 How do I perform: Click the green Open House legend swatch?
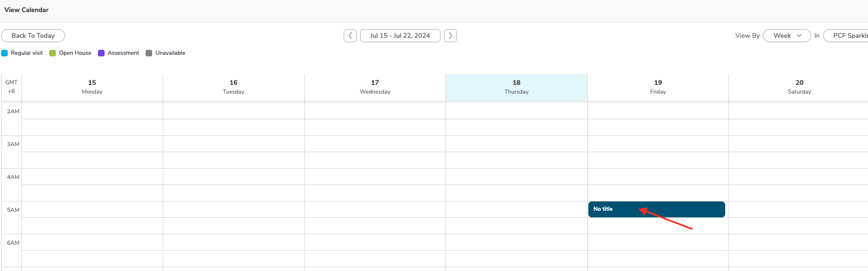(53, 53)
